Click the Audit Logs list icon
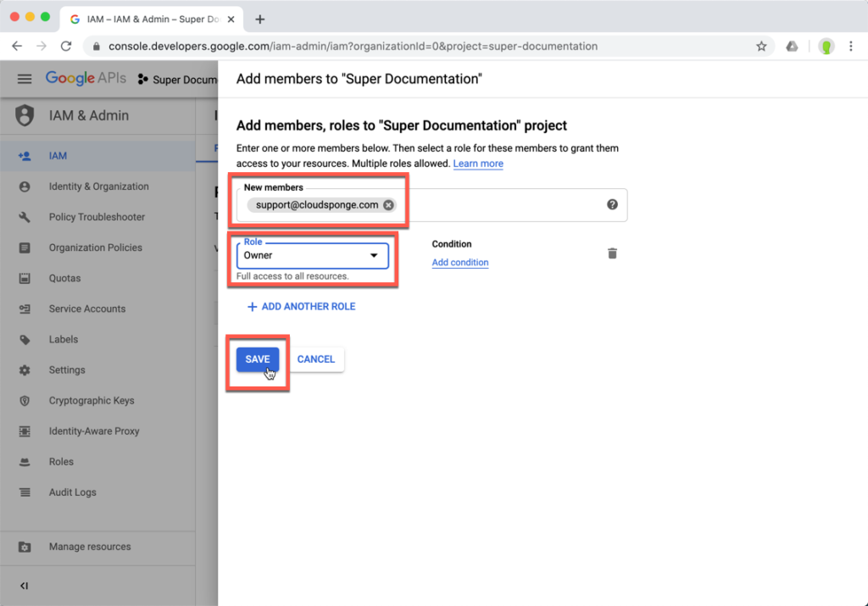 coord(25,492)
